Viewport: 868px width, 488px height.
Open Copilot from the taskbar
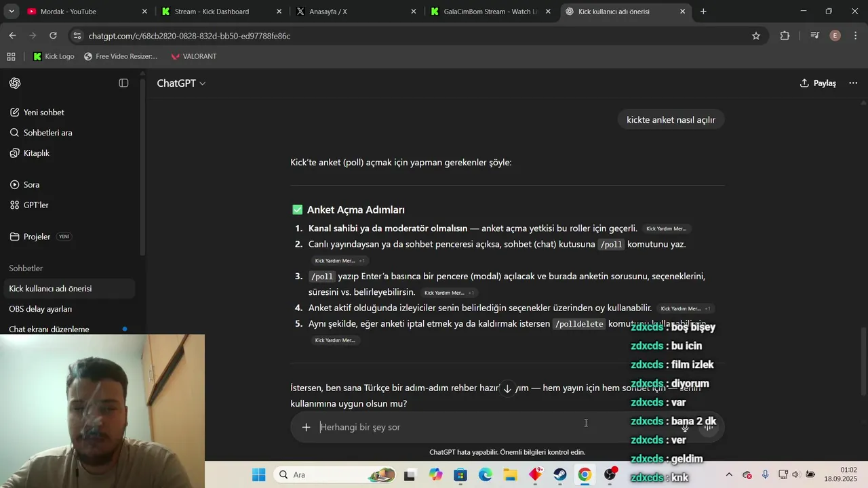[x=435, y=475]
